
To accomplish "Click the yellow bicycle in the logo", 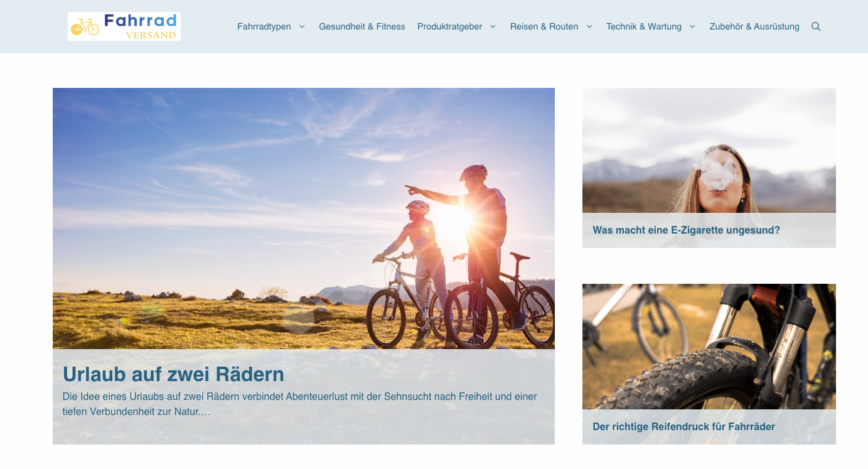I will coord(85,27).
